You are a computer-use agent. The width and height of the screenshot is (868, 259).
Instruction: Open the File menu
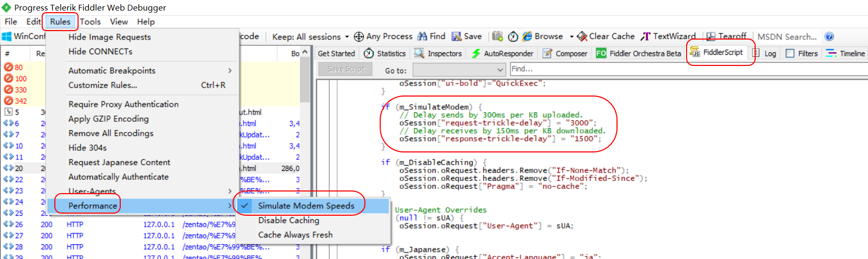pos(11,22)
